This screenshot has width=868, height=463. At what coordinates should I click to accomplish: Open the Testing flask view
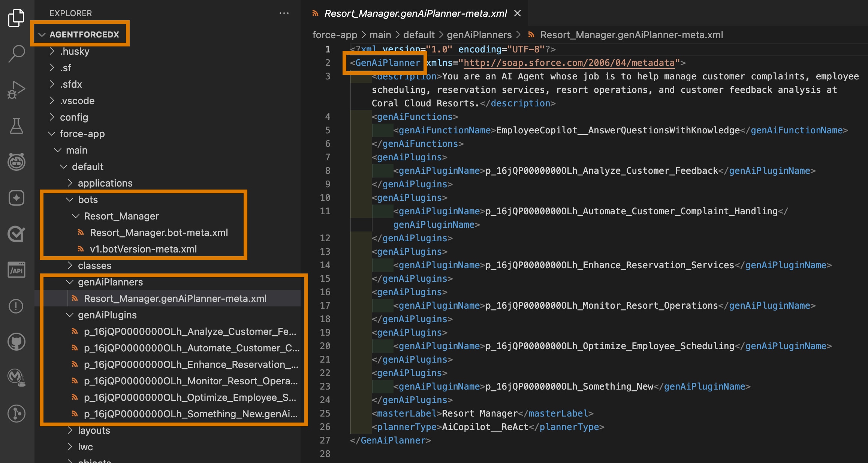16,126
